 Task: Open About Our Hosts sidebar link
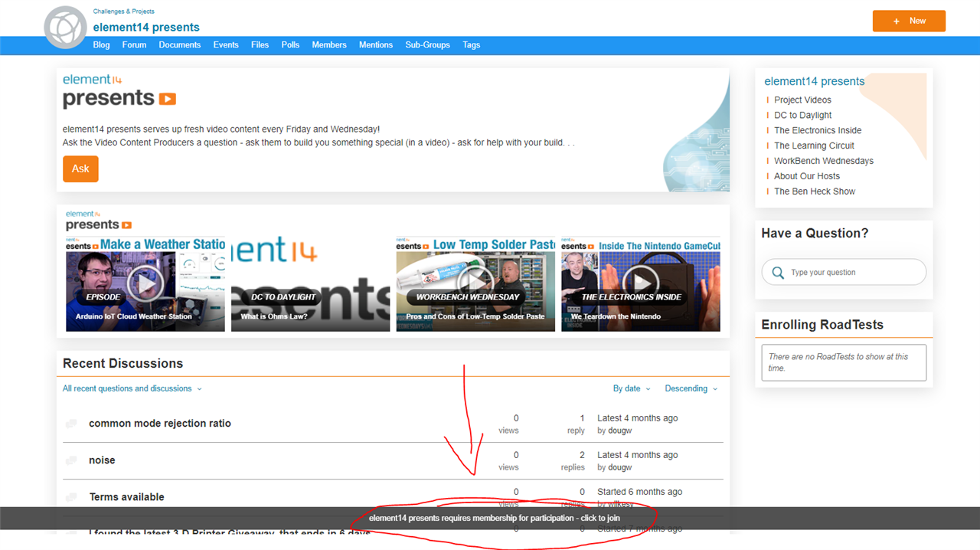pyautogui.click(x=807, y=176)
